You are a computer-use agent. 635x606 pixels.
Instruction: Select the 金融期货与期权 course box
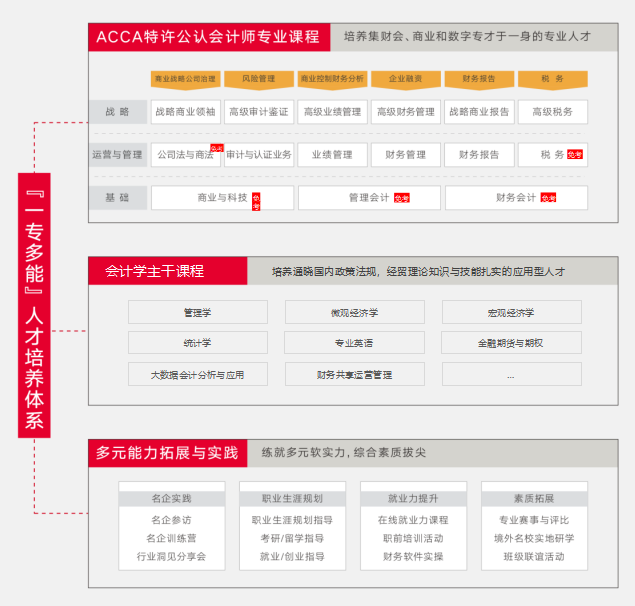(511, 343)
